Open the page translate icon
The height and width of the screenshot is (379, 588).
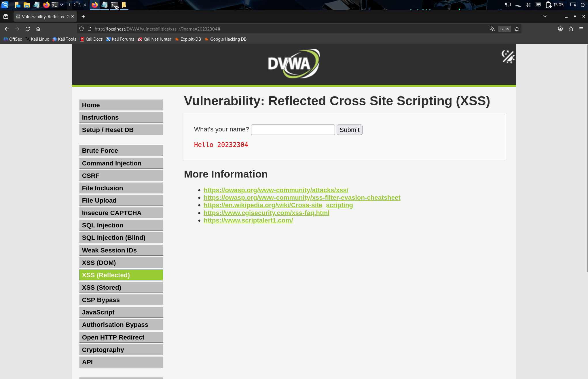pos(492,29)
